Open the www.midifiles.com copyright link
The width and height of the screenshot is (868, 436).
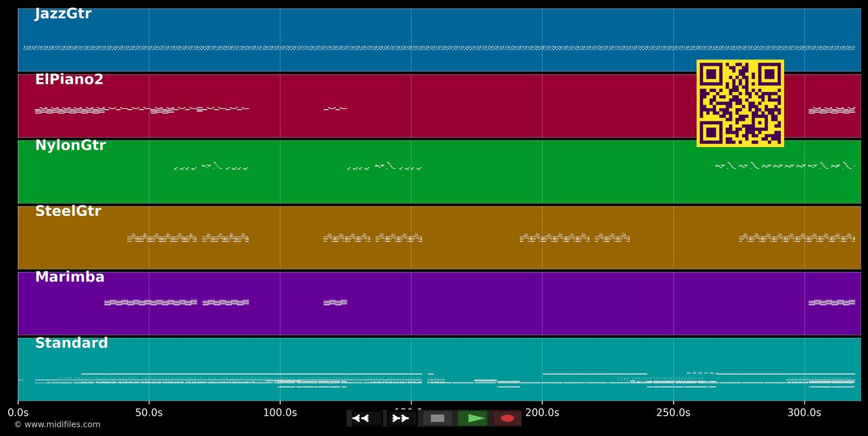tap(57, 424)
